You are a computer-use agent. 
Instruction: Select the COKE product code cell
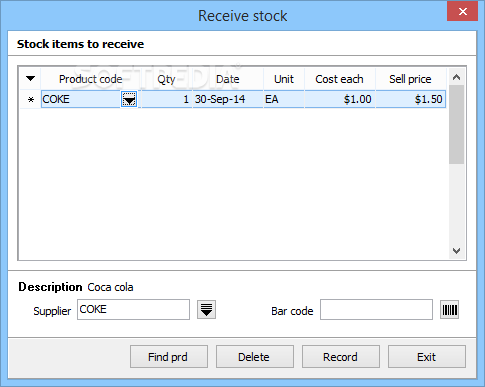pyautogui.click(x=81, y=99)
